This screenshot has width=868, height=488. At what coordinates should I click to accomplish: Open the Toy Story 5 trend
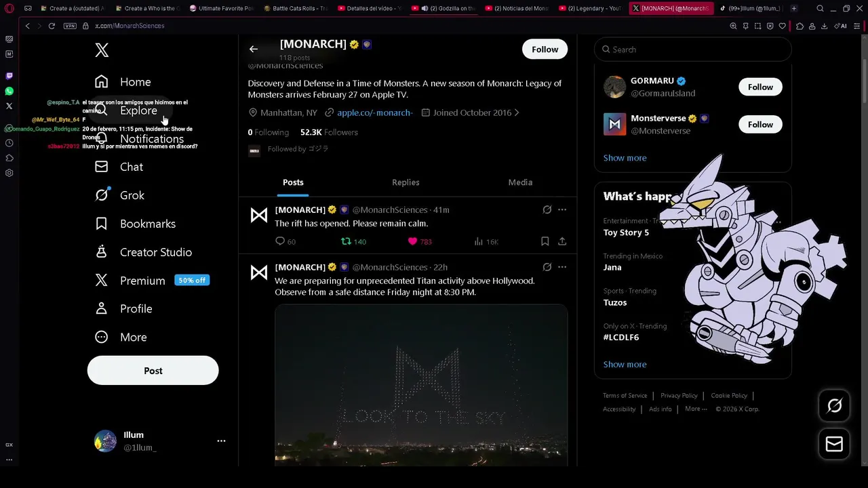pyautogui.click(x=626, y=232)
